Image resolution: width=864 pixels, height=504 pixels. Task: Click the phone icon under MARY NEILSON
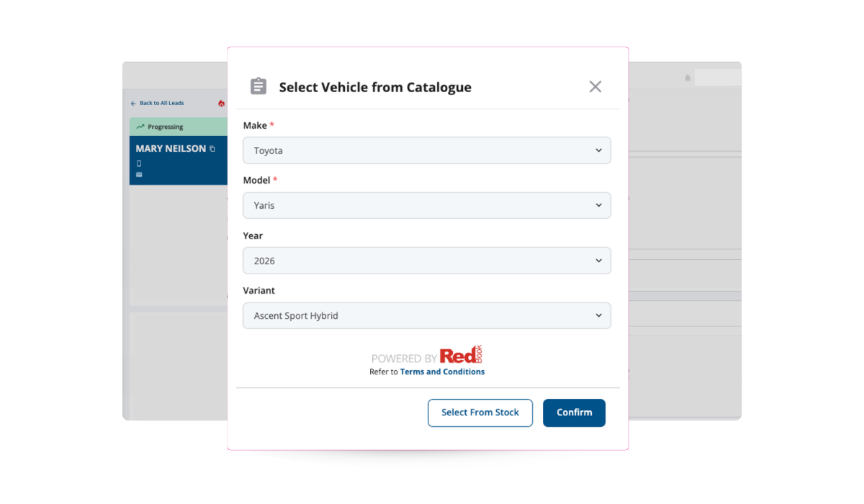coord(139,163)
